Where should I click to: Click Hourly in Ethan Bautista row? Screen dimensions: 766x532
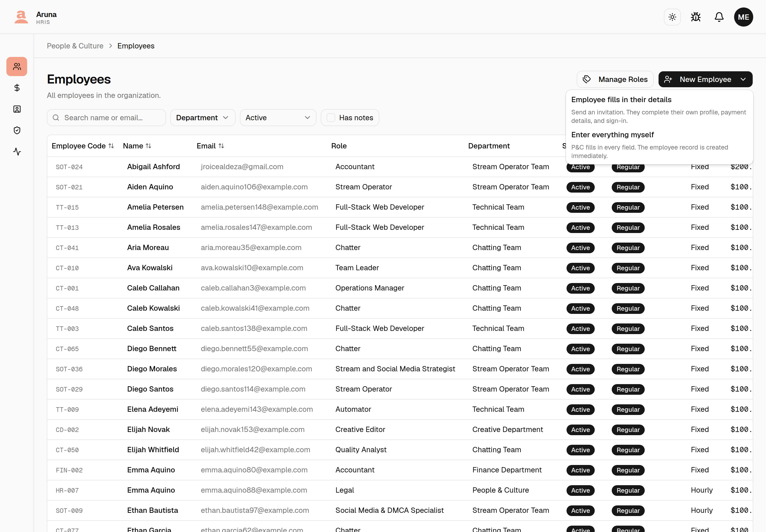[702, 510]
